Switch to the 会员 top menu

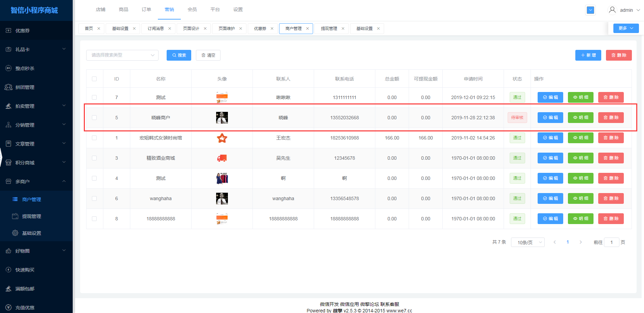click(x=192, y=9)
